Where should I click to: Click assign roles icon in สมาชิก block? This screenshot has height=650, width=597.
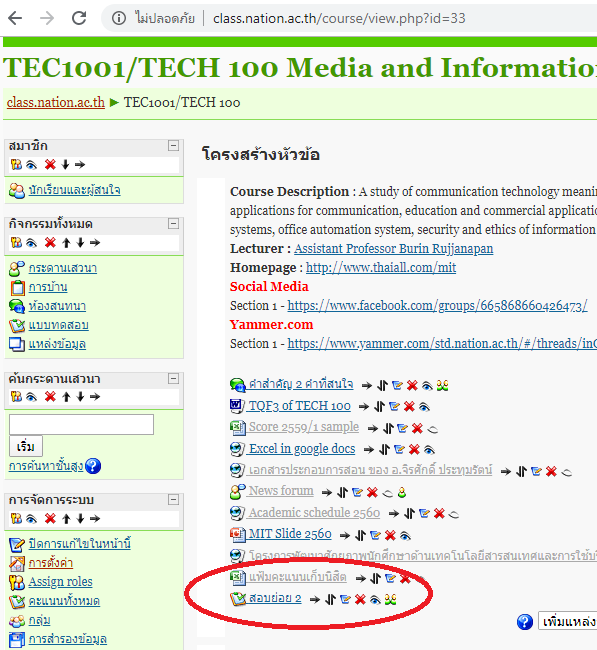(16, 165)
